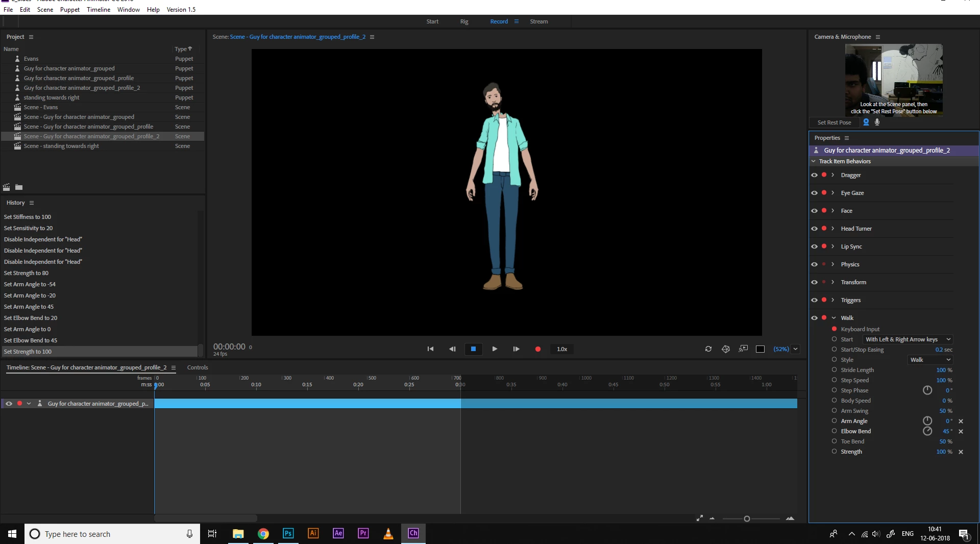980x544 pixels.
Task: Open Premiere Pro from the taskbar
Action: click(x=363, y=533)
